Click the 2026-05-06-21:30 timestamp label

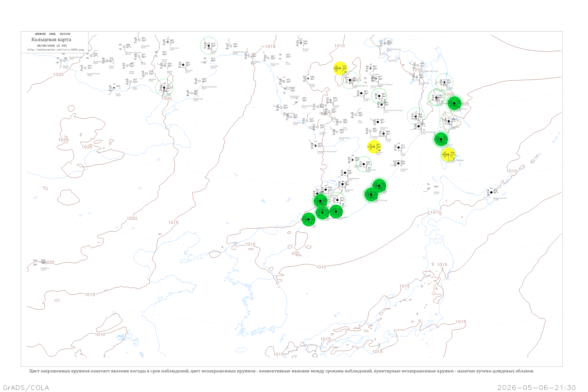click(x=536, y=387)
